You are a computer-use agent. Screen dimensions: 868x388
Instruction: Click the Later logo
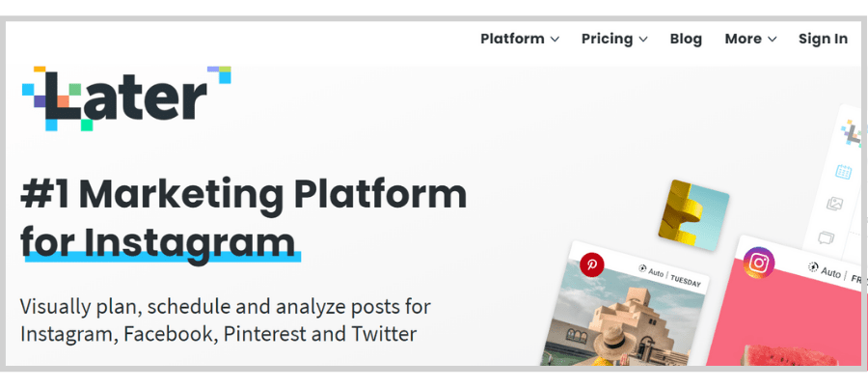(126, 98)
